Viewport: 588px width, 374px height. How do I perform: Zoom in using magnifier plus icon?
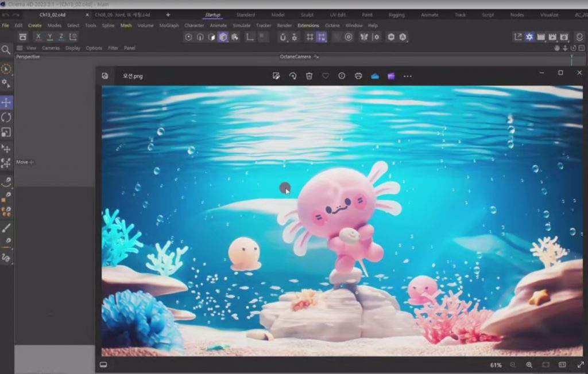click(x=529, y=365)
